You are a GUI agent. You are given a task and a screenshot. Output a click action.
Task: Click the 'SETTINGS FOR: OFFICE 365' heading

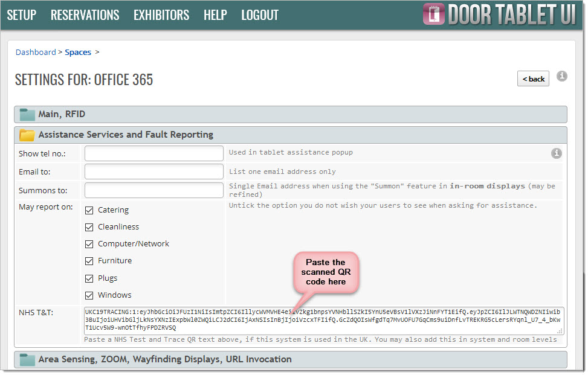84,80
